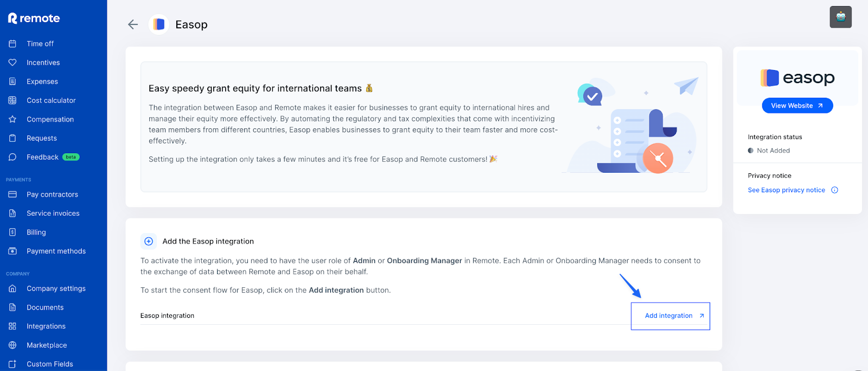Open the Company settings home icon
This screenshot has height=371, width=868.
[13, 288]
